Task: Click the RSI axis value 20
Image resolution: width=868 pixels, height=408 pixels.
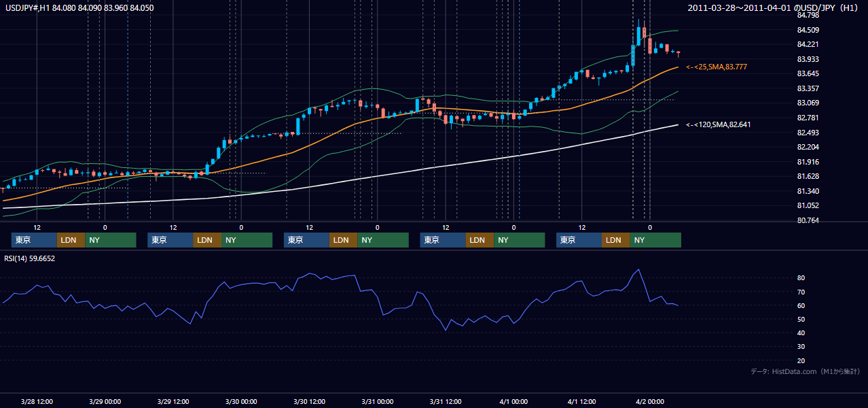Action: pyautogui.click(x=801, y=360)
